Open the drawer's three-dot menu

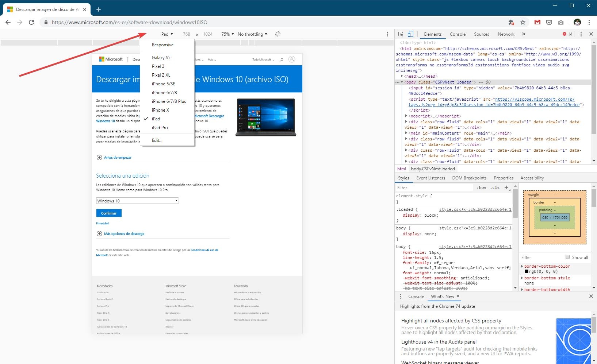click(401, 296)
